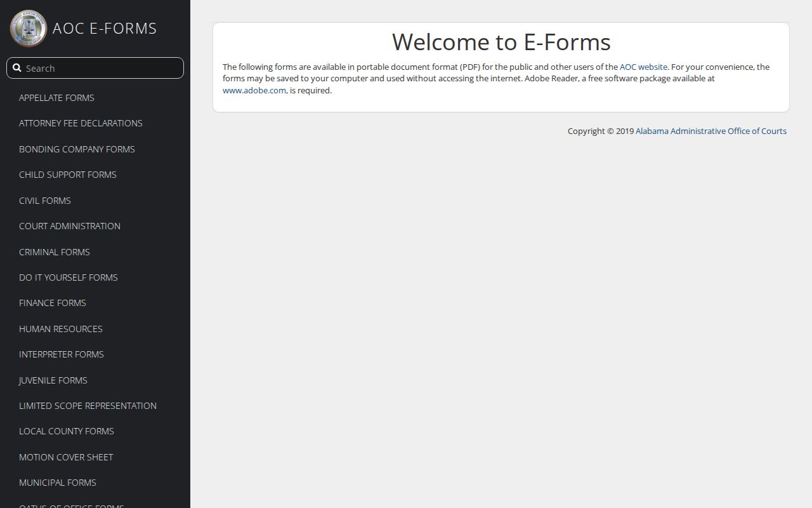Screen dimensions: 812x508
Task: Open Appellate Forms category
Action: pos(56,98)
